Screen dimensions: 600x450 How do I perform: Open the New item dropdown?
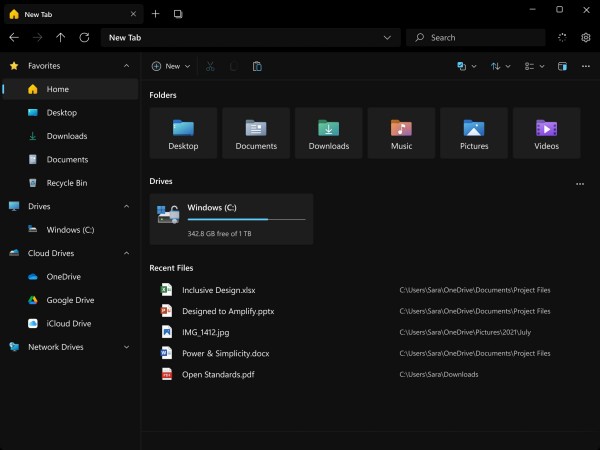click(x=171, y=66)
